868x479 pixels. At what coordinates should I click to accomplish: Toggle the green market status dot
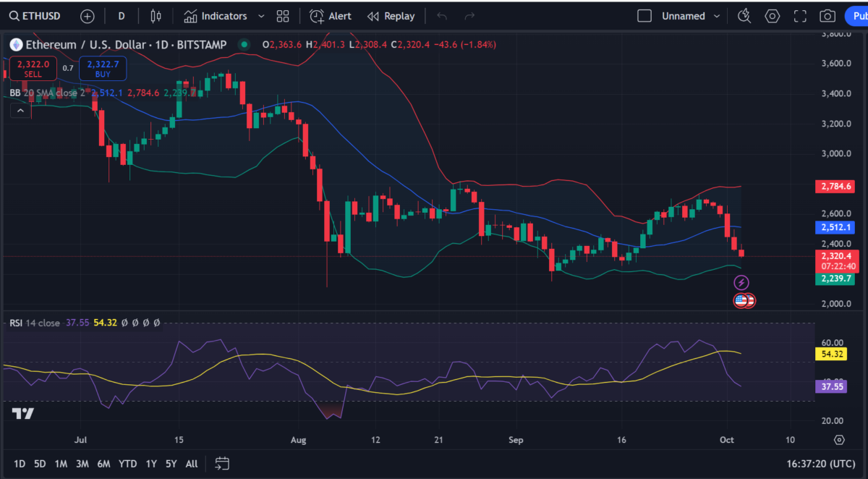pyautogui.click(x=244, y=45)
